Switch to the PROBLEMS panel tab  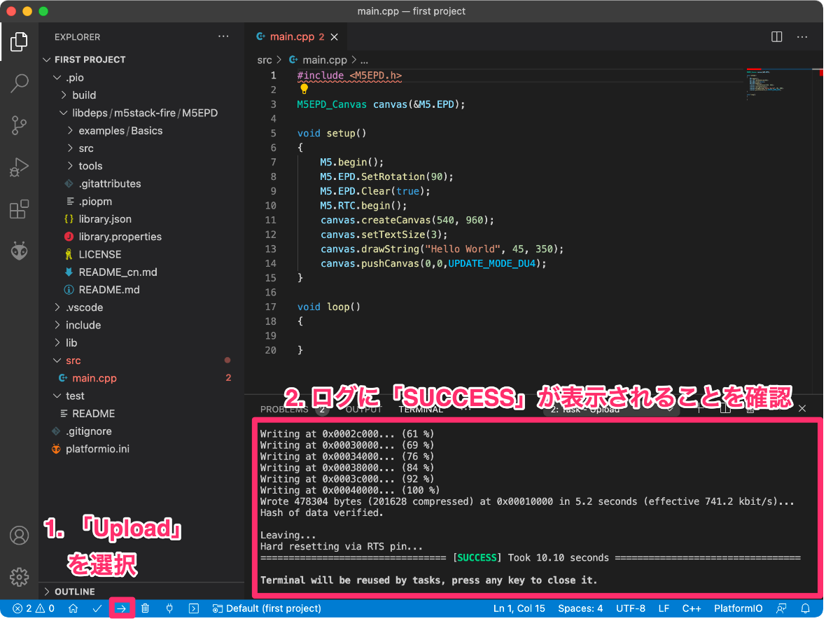pyautogui.click(x=285, y=409)
